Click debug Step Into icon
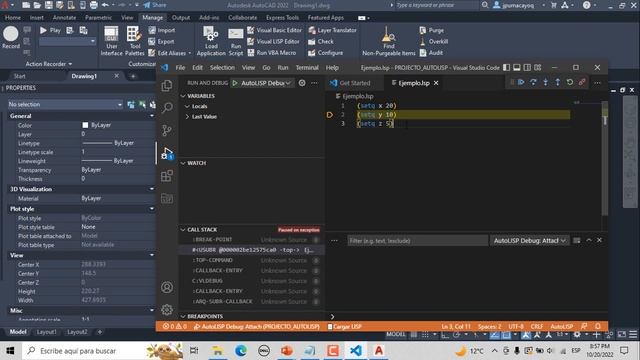This screenshot has height=360, width=640. pos(545,82)
